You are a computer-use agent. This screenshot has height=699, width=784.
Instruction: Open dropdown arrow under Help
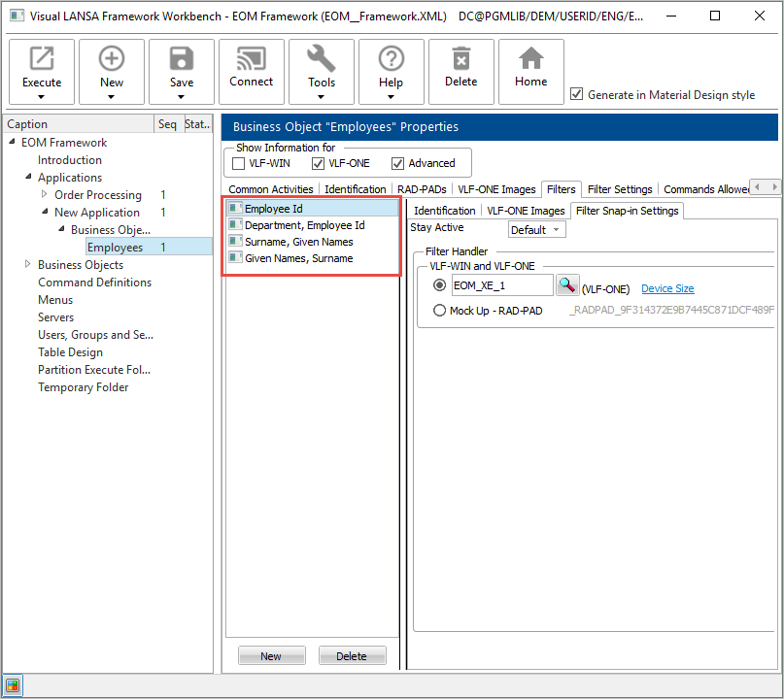coord(391,97)
